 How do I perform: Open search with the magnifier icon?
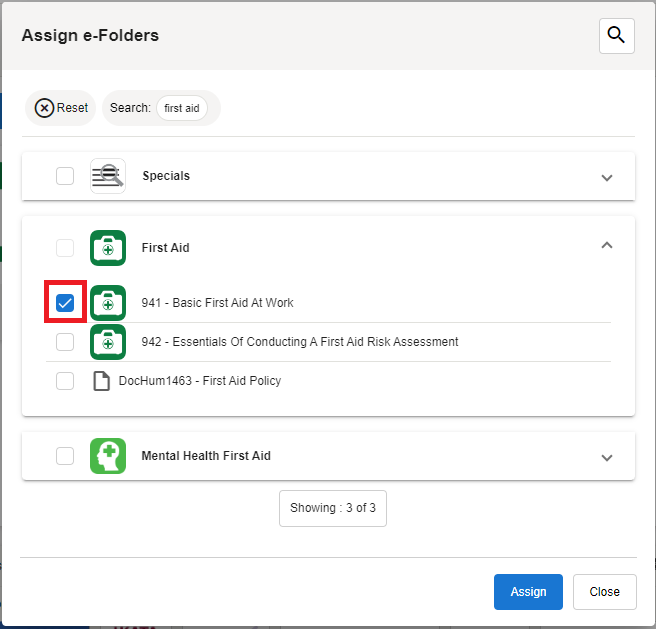click(x=616, y=36)
